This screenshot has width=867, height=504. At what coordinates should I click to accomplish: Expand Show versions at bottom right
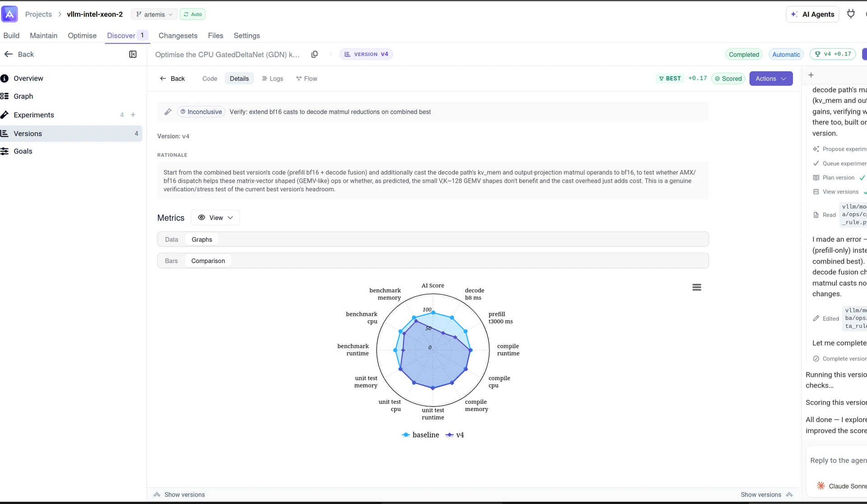click(x=767, y=495)
